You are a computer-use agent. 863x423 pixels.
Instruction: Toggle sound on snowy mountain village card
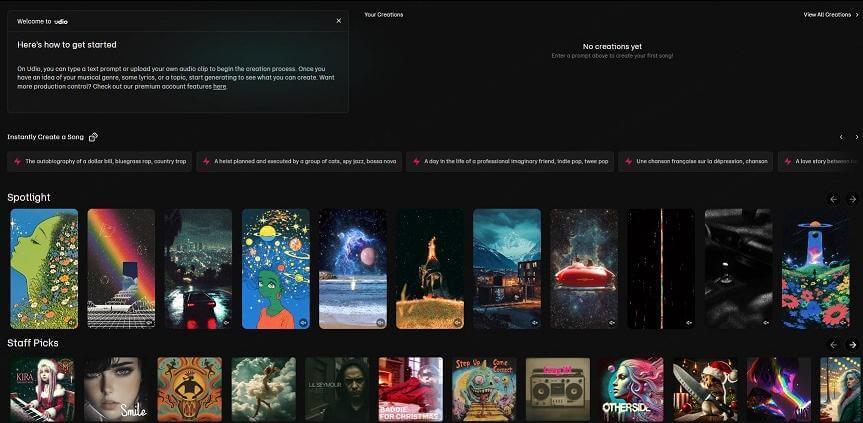click(x=534, y=322)
